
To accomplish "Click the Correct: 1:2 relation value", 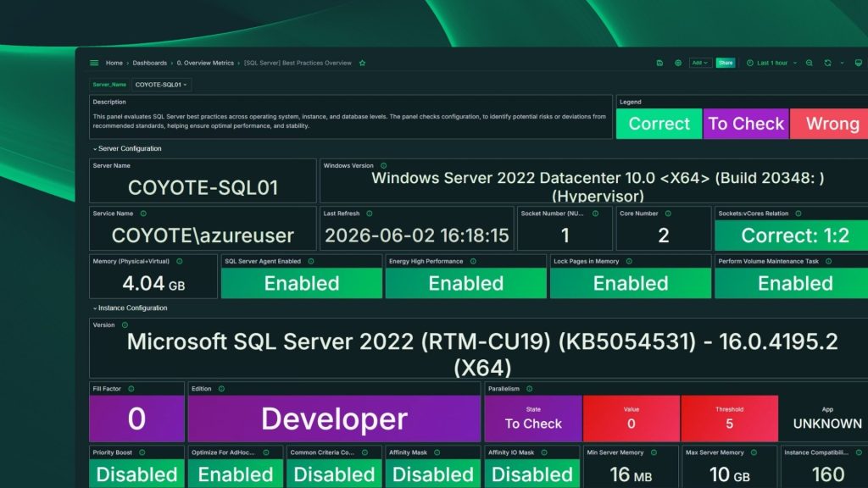I will point(795,236).
